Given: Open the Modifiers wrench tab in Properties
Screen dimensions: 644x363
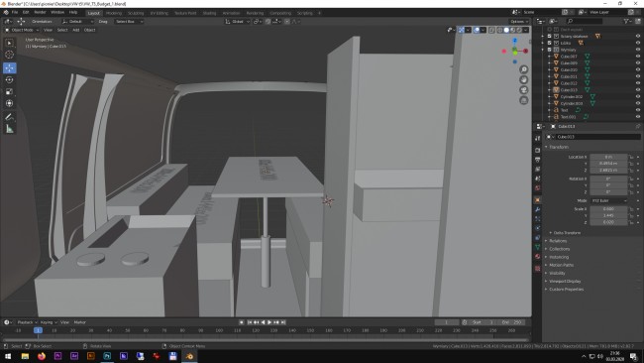Looking at the screenshot, I should pos(537,209).
